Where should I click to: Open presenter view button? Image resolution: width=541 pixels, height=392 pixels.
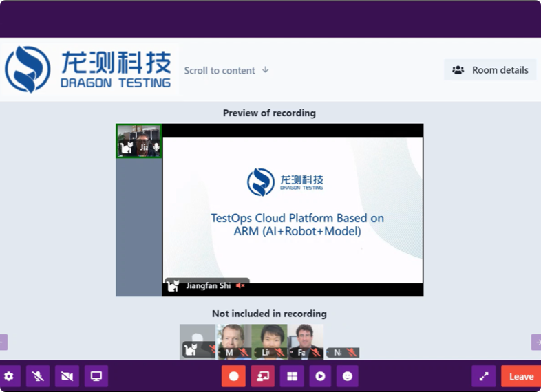(x=263, y=376)
